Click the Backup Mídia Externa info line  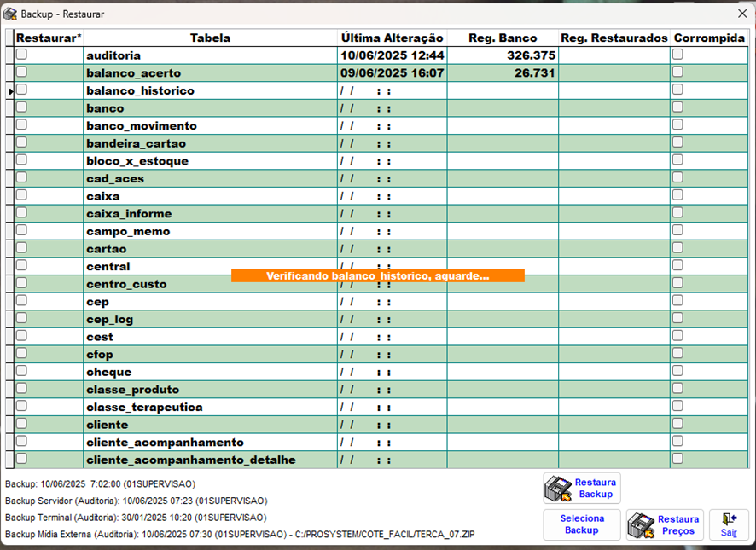pyautogui.click(x=240, y=534)
